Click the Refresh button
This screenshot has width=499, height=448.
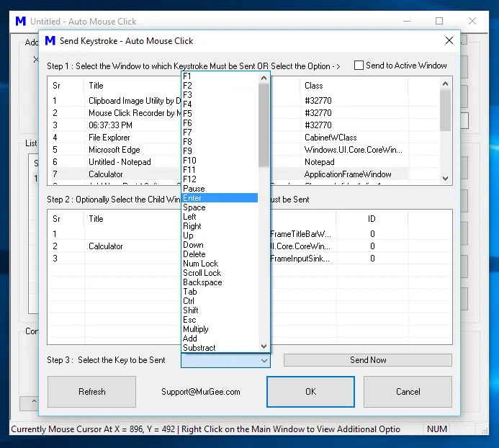click(91, 392)
